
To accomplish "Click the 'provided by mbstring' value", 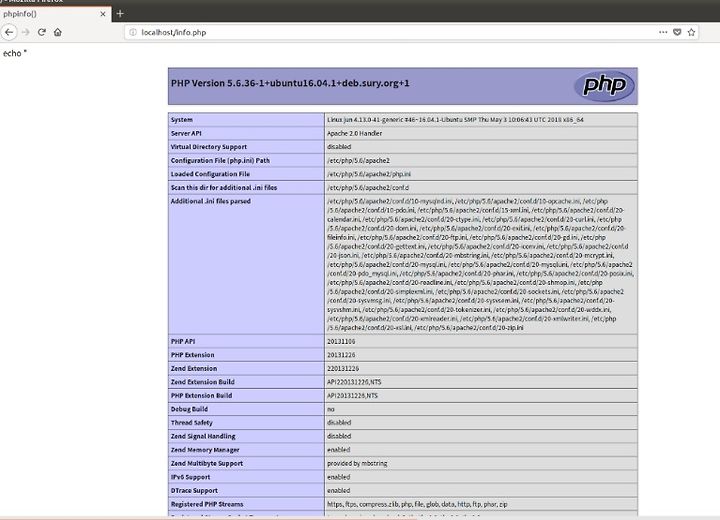I will (x=357, y=463).
